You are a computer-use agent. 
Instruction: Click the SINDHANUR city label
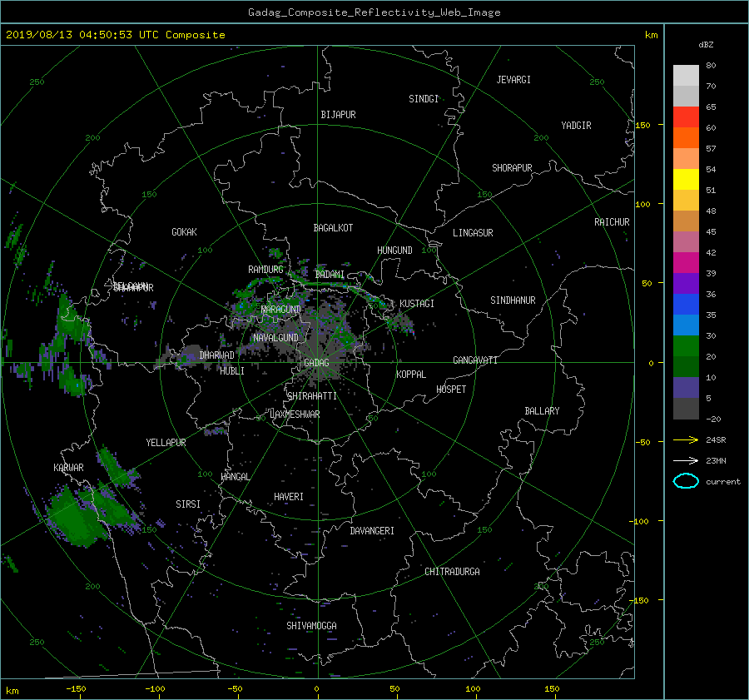coord(513,300)
